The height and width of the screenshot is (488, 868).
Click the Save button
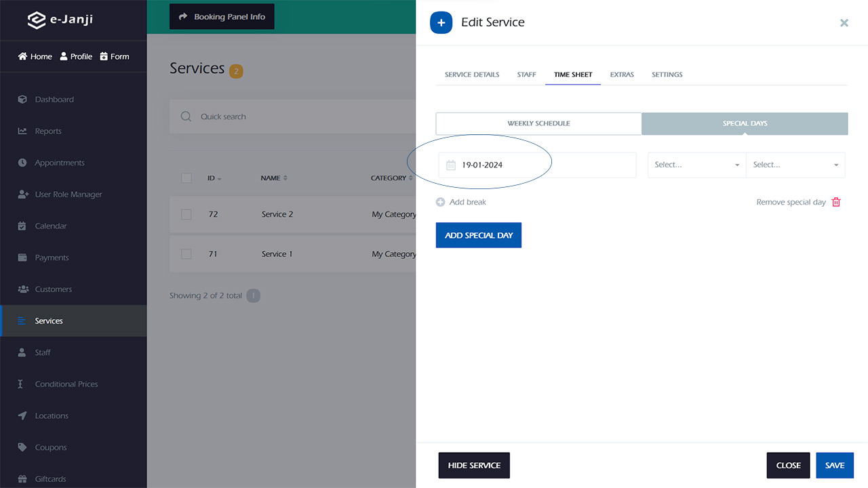coord(835,466)
